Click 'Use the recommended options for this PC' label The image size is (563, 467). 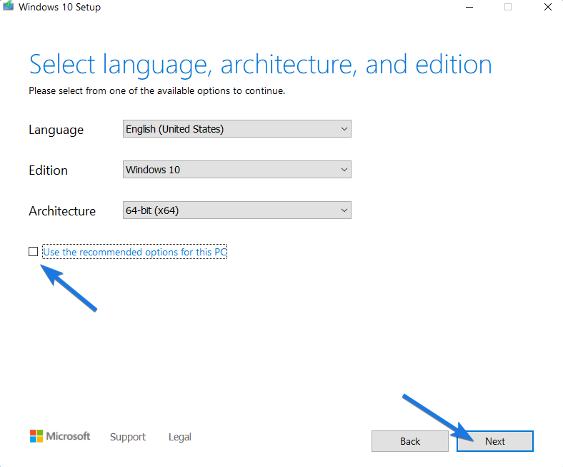[x=135, y=252]
